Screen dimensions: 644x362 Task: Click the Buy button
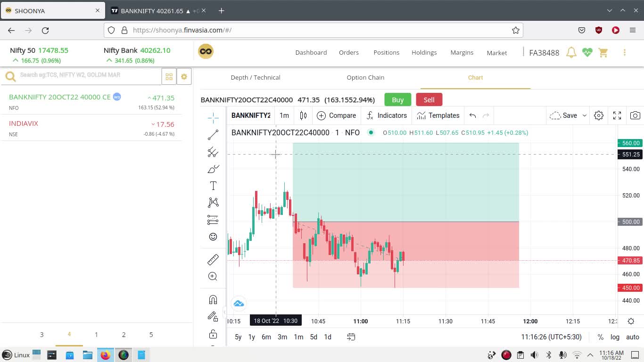[397, 100]
